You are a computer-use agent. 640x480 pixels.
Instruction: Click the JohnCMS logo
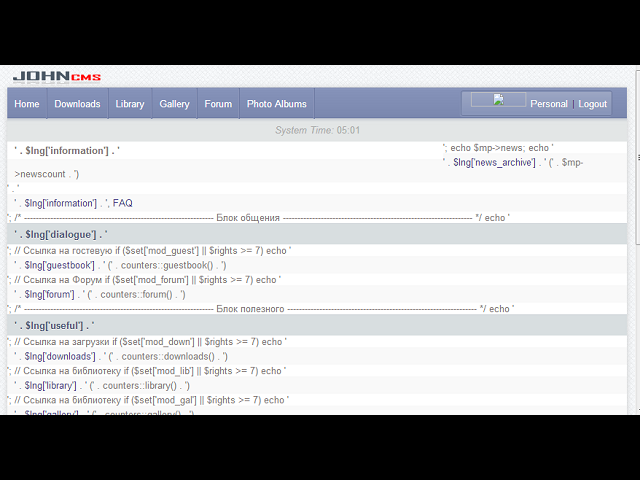click(57, 77)
